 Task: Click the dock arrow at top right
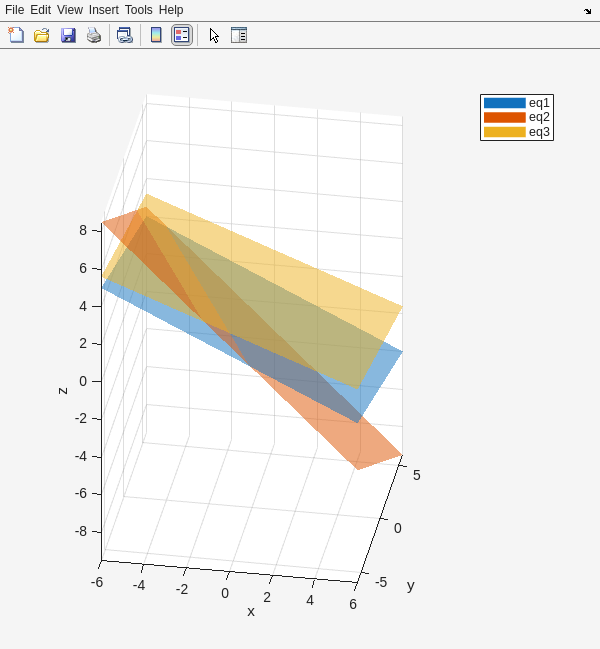pos(587,11)
